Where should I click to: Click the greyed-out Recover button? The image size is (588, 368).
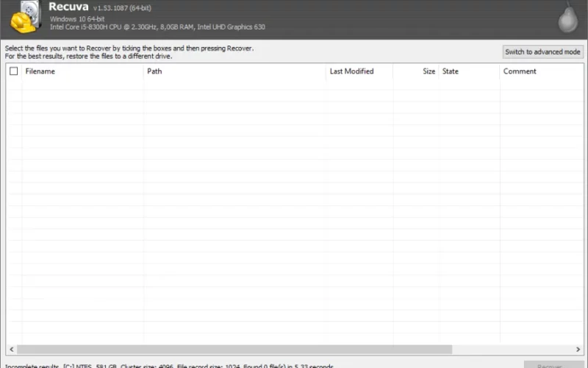pos(553,365)
